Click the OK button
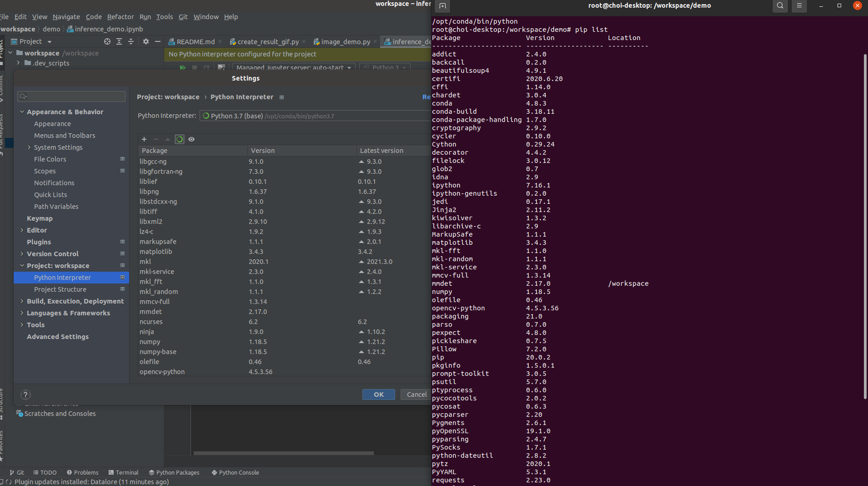Screen dimensions: 868x486 (x=379, y=395)
